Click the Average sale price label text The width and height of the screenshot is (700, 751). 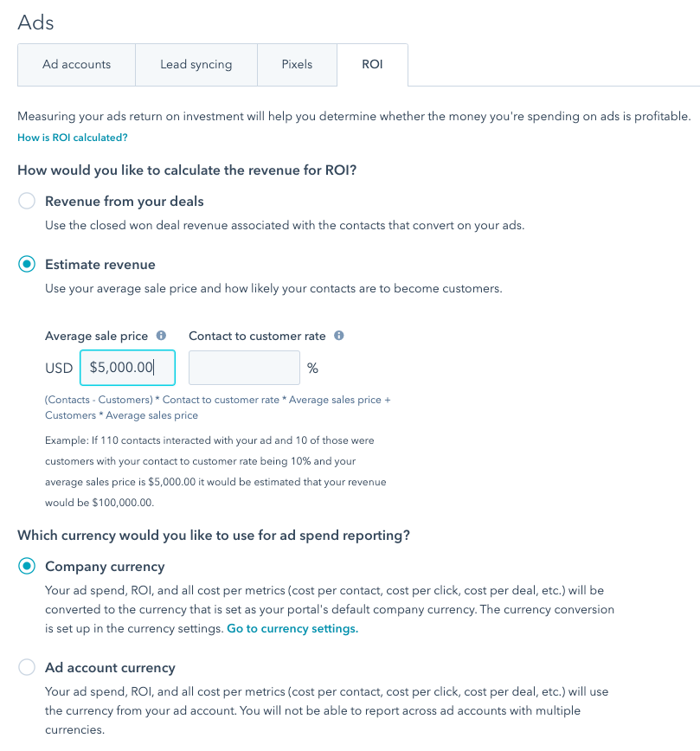pos(96,336)
